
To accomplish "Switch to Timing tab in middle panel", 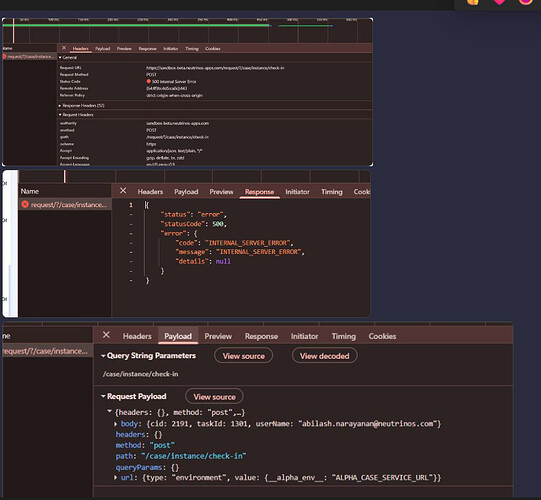I will coord(332,192).
